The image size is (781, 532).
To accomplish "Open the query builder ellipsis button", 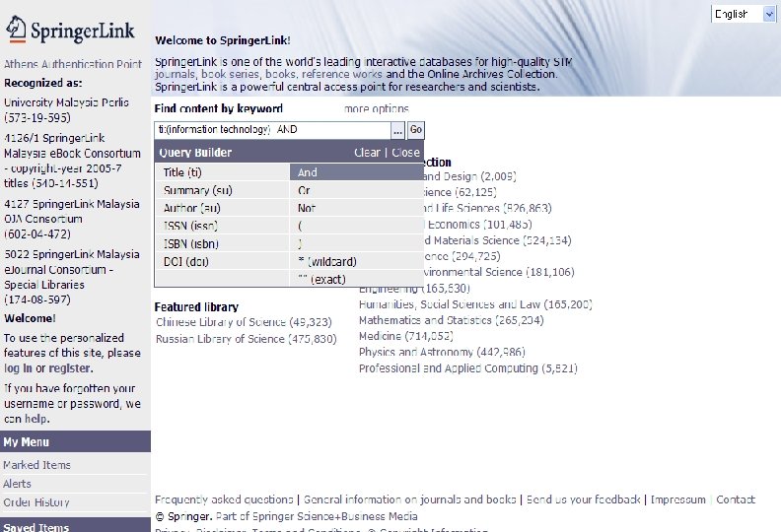I will click(x=397, y=131).
